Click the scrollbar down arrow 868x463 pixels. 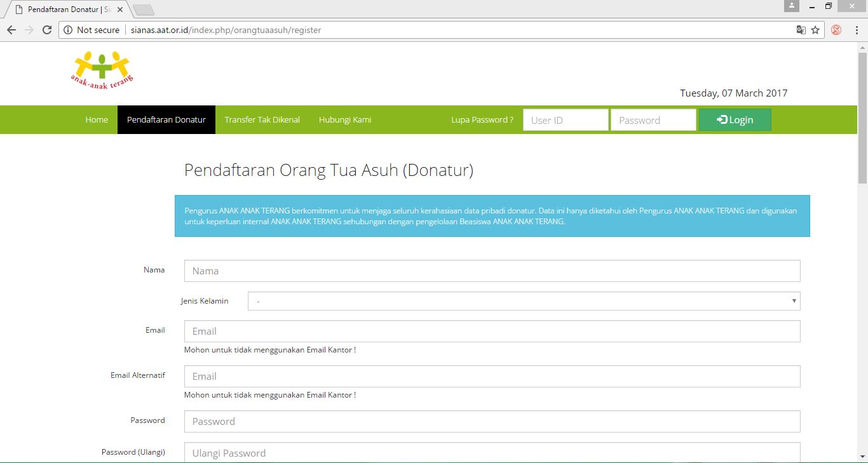(863, 457)
